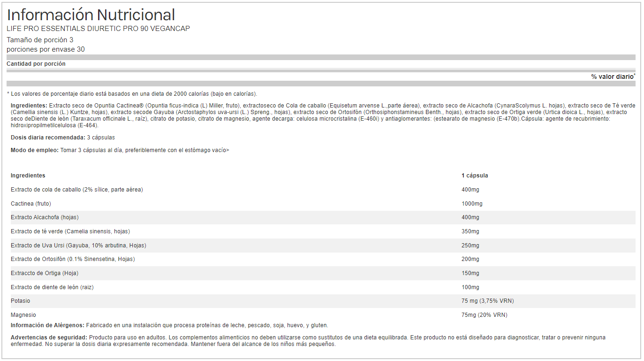Viewport: 644px width, 361px height.
Task: Click 'porciones por envase 30' line
Action: 45,49
